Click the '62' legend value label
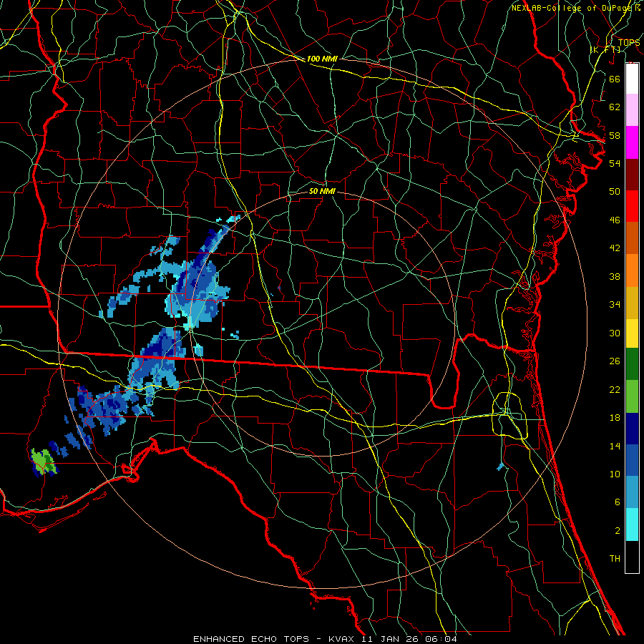Image resolution: width=644 pixels, height=644 pixels. point(615,107)
